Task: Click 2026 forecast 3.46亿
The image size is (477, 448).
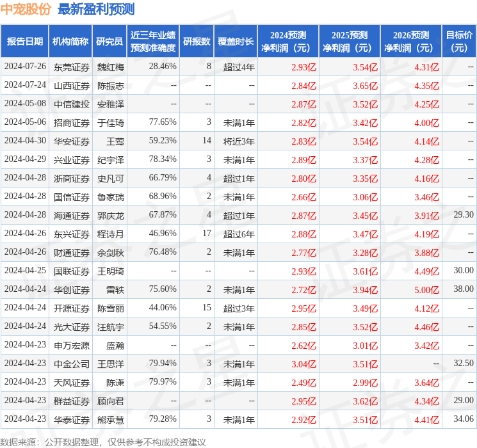Action: [x=427, y=197]
